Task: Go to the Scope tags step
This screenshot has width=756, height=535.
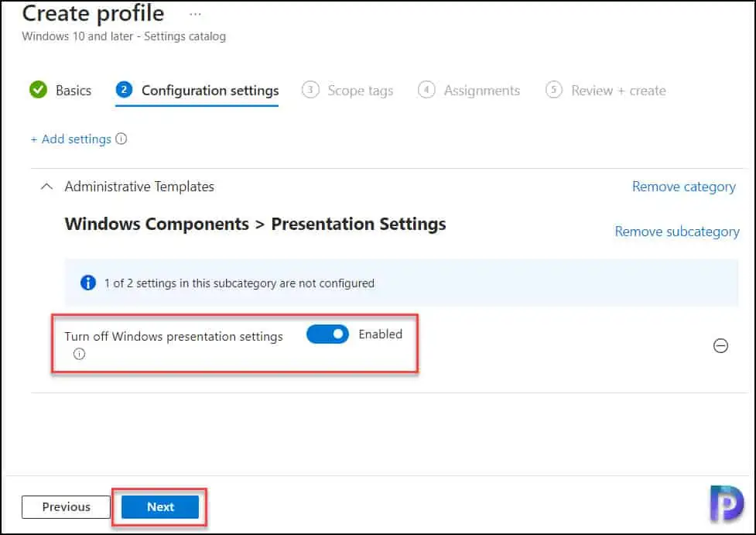Action: click(347, 91)
